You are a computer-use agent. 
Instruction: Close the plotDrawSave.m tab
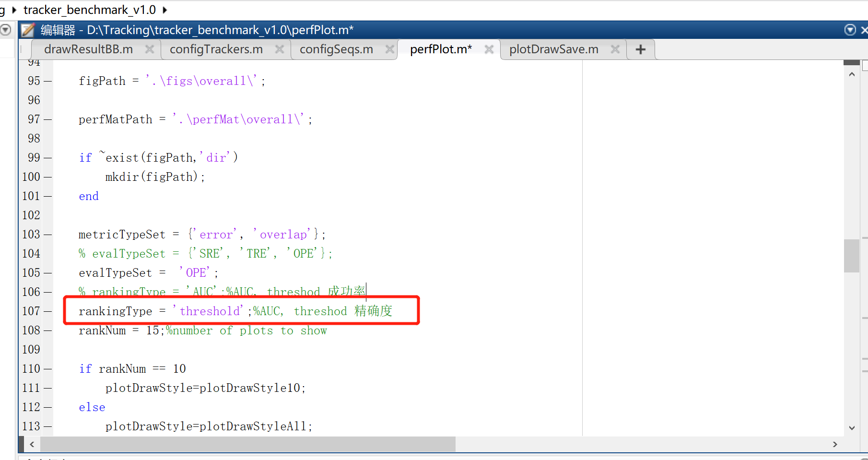(615, 49)
